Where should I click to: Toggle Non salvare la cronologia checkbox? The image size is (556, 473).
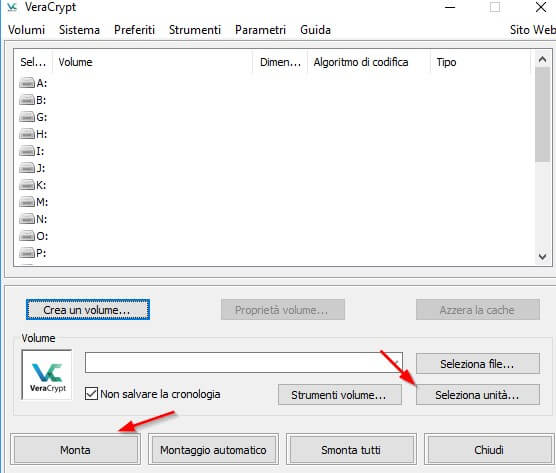91,394
